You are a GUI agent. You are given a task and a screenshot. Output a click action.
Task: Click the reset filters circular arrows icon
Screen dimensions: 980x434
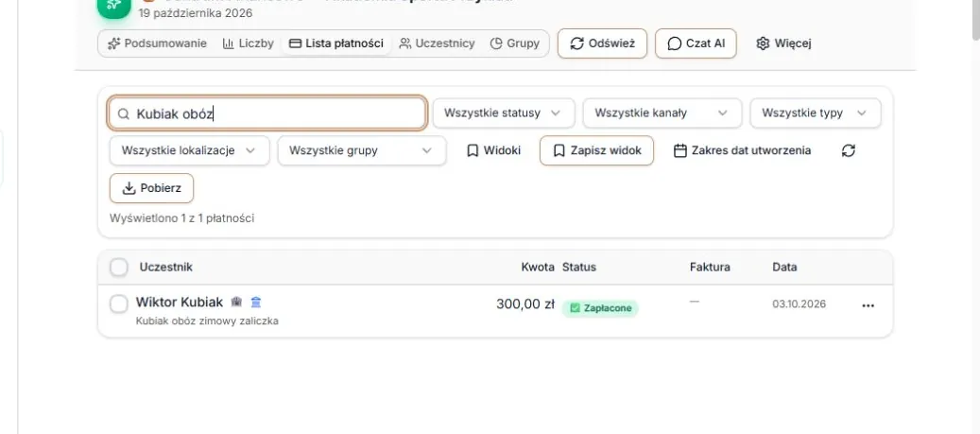(x=848, y=150)
